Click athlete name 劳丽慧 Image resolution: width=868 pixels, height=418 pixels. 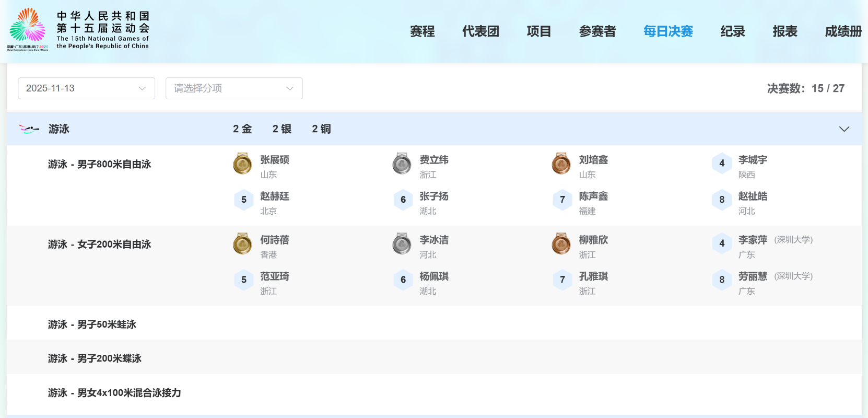753,276
